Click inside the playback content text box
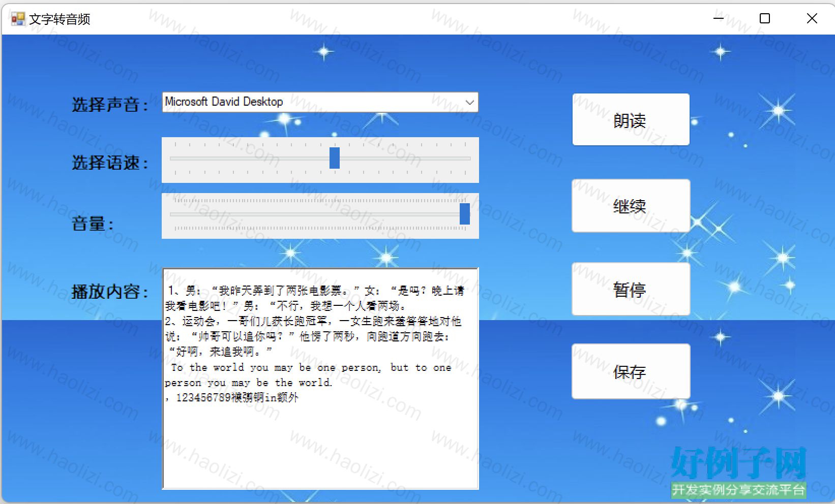Screen dimensions: 835x504 coord(320,379)
